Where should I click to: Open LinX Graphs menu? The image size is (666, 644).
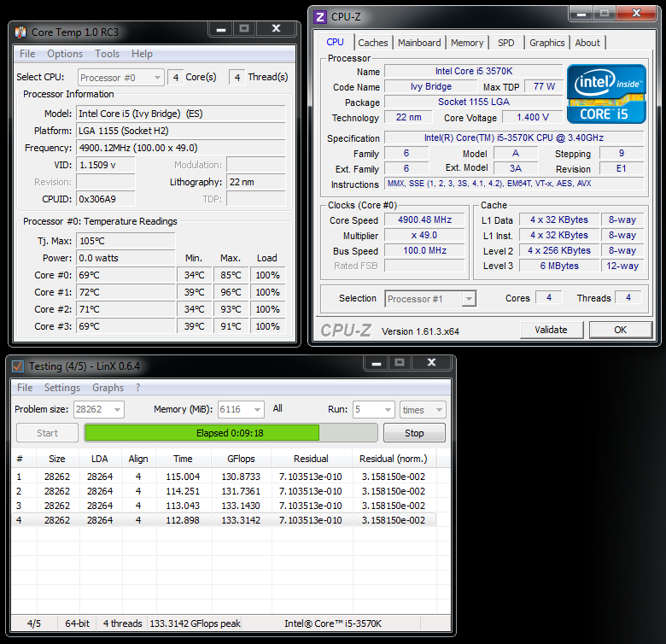(x=108, y=388)
